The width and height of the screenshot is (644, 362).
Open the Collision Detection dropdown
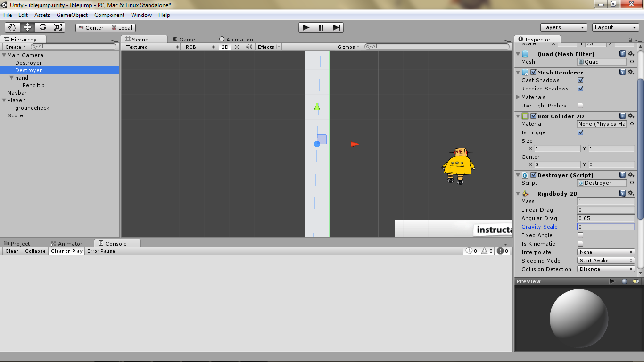pos(606,269)
